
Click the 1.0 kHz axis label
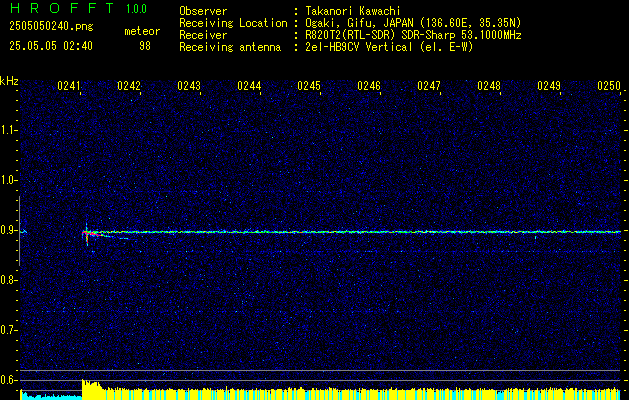(8, 180)
